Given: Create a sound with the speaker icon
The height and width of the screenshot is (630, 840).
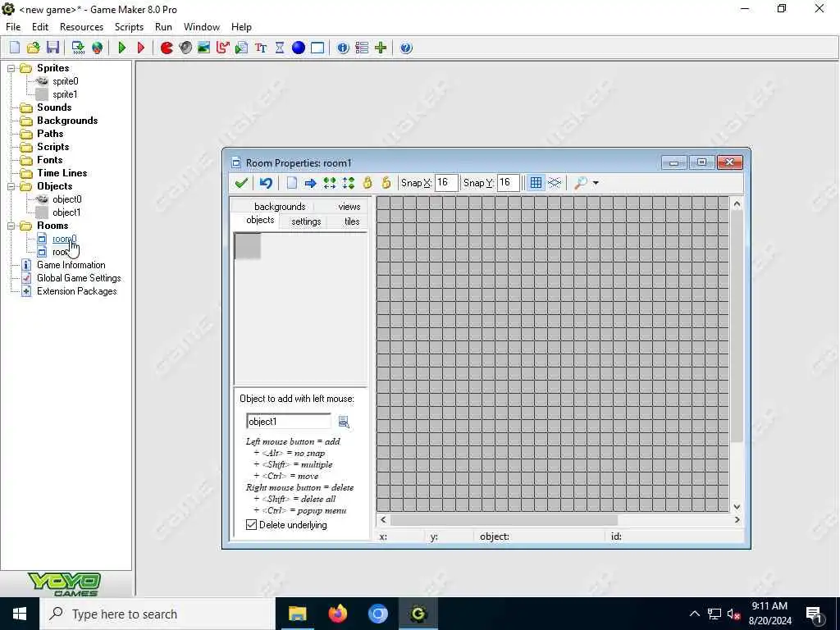Looking at the screenshot, I should [185, 48].
